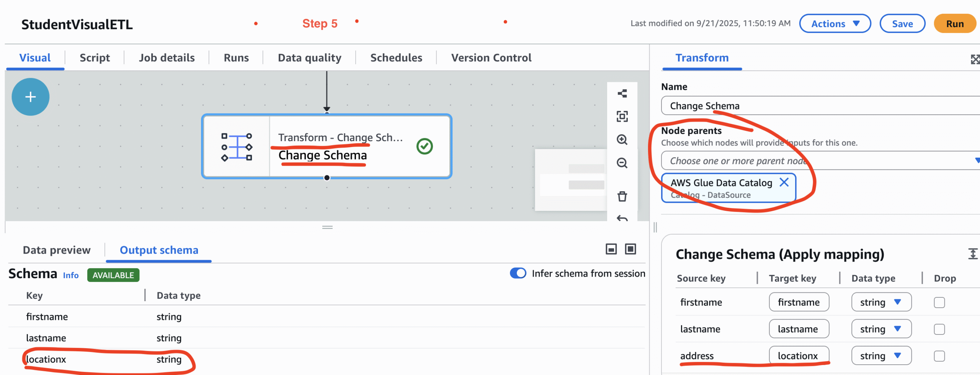This screenshot has height=375, width=980.
Task: Toggle Infer schema from session switch
Action: point(518,273)
